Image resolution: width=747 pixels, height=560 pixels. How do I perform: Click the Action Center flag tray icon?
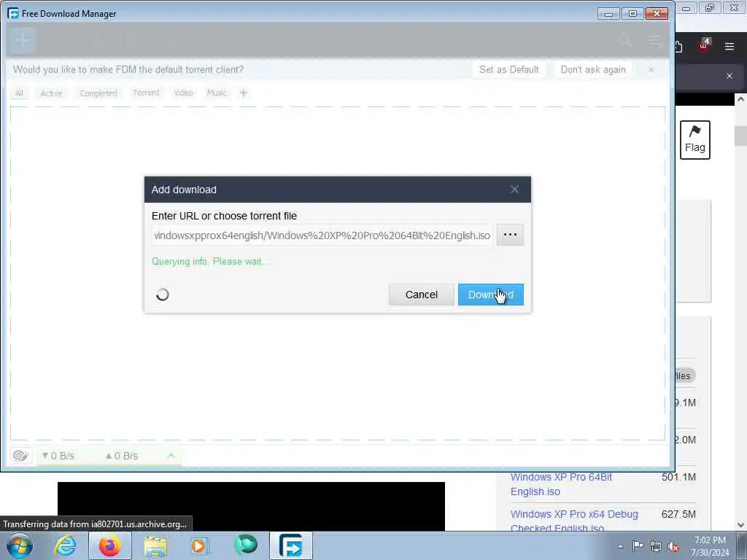638,546
